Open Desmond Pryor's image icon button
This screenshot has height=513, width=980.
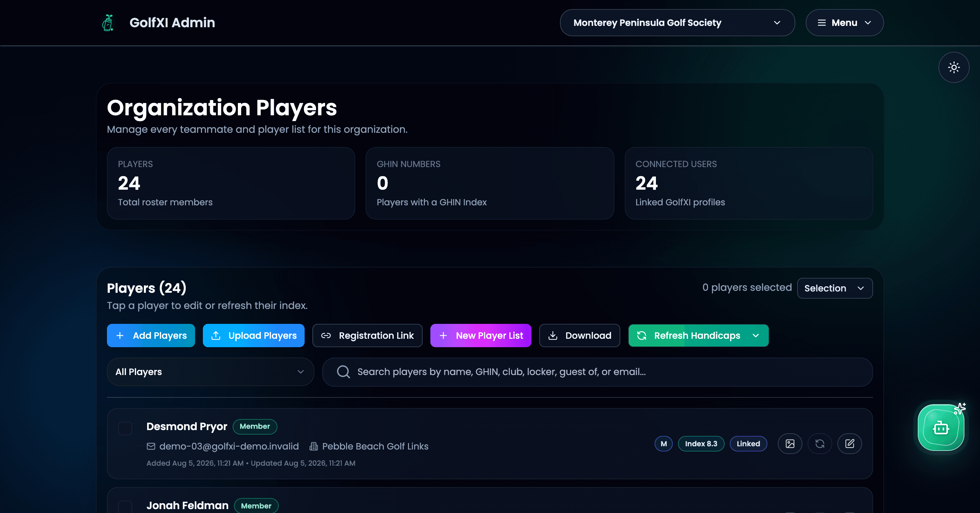[x=790, y=444]
